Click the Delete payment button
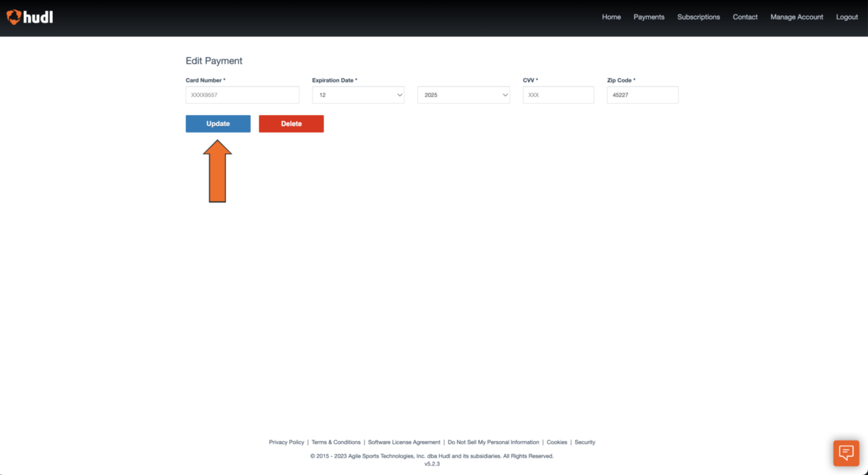This screenshot has height=475, width=868. (291, 123)
